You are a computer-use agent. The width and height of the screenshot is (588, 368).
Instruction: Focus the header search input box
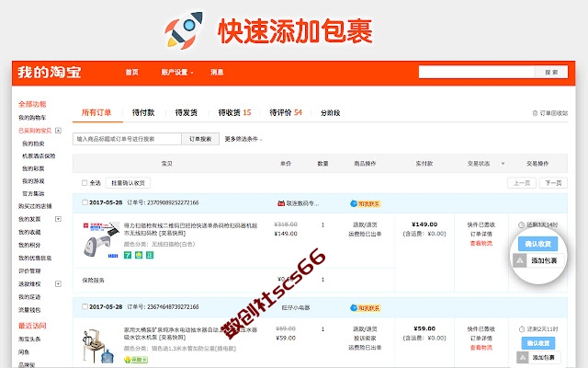coord(477,72)
